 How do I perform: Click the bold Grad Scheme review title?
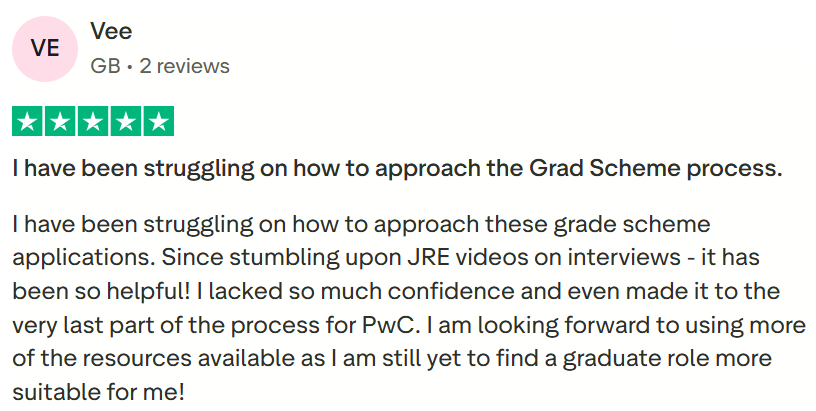tap(397, 168)
